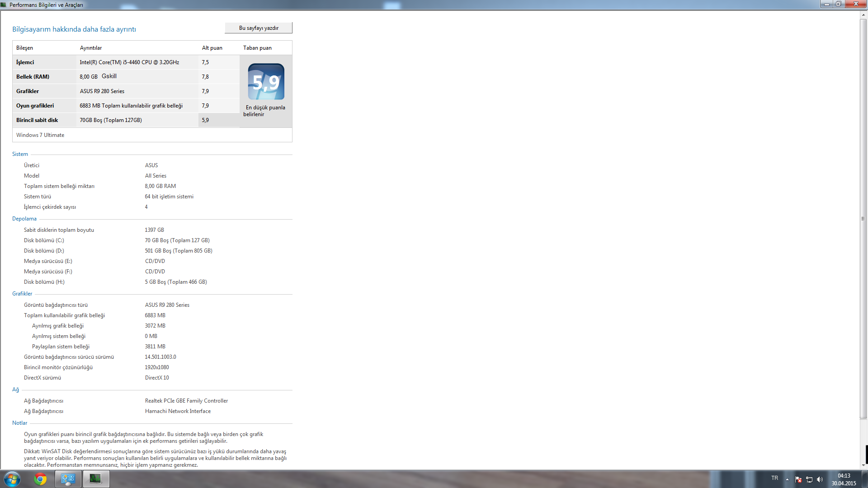Select the 'İşlemci' component row label
Screen dimensions: 868x488
tap(25, 62)
